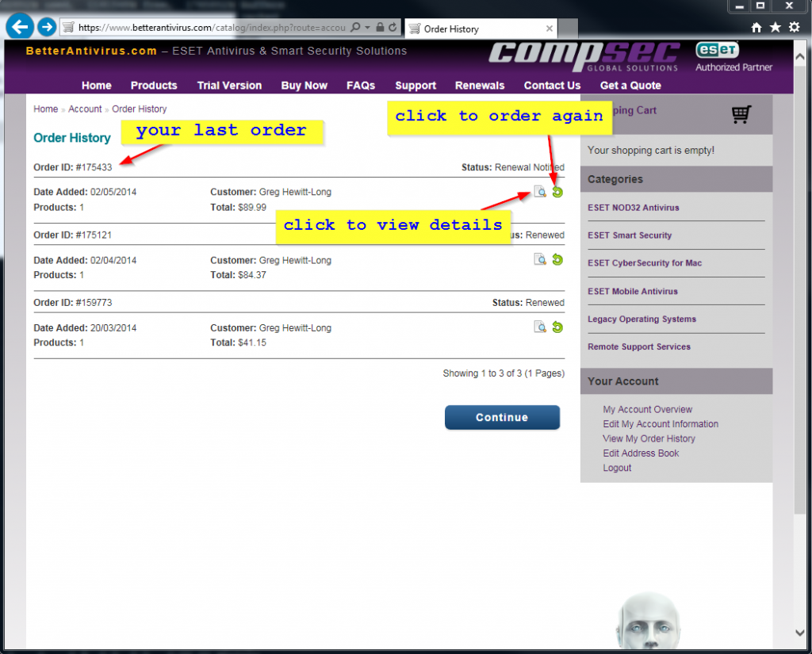Click the address bar URL field
This screenshot has width=812, height=654.
212,28
